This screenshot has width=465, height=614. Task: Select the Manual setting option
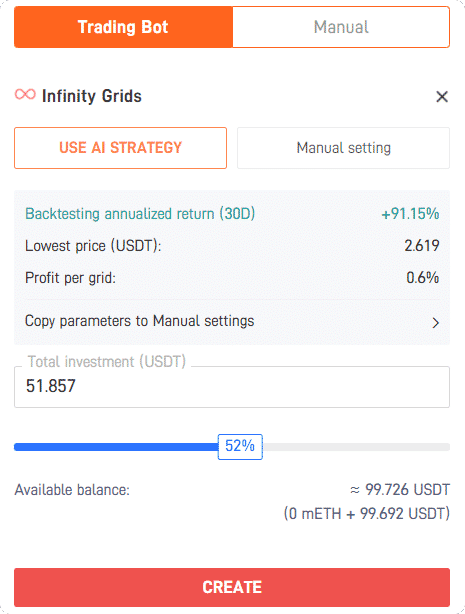[344, 148]
